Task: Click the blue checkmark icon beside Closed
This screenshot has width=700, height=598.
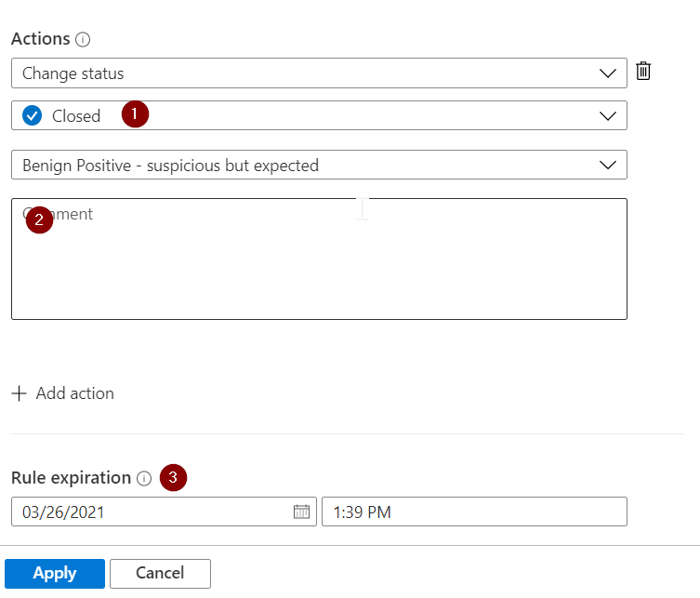Action: (33, 116)
